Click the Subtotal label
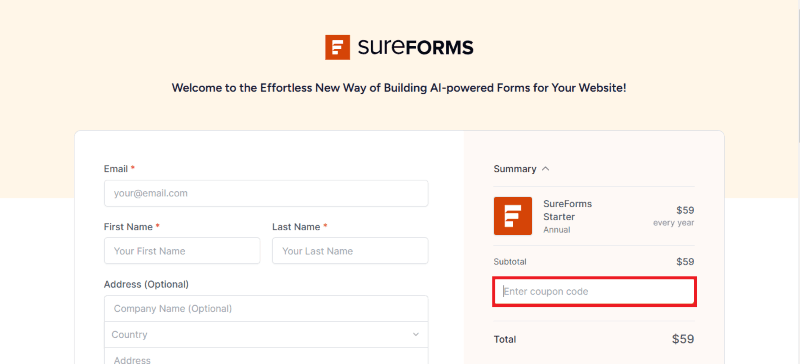800x364 pixels. 510,262
